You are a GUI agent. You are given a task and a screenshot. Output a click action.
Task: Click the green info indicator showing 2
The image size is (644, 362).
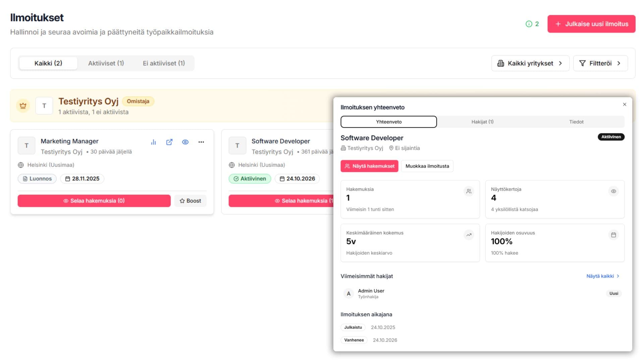[x=532, y=24]
